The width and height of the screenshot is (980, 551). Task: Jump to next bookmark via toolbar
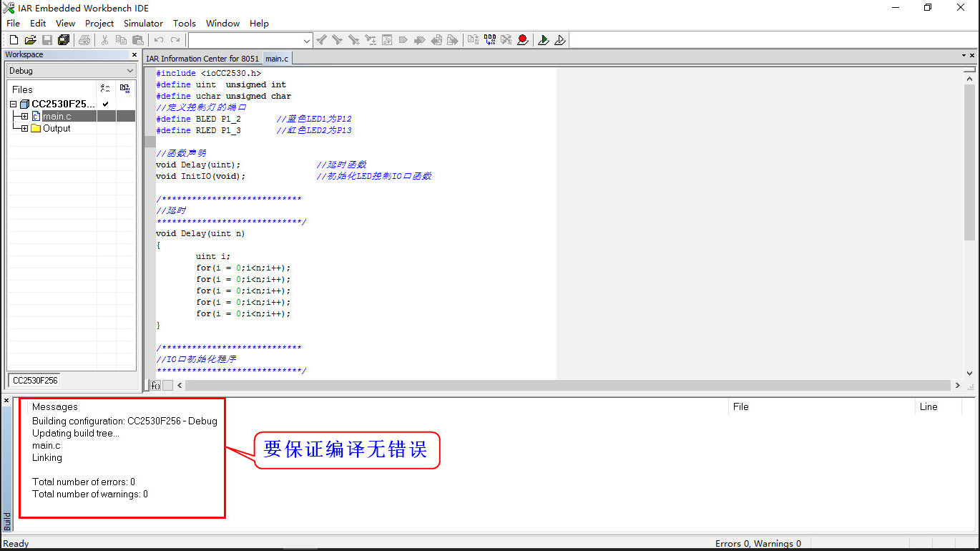pyautogui.click(x=420, y=40)
